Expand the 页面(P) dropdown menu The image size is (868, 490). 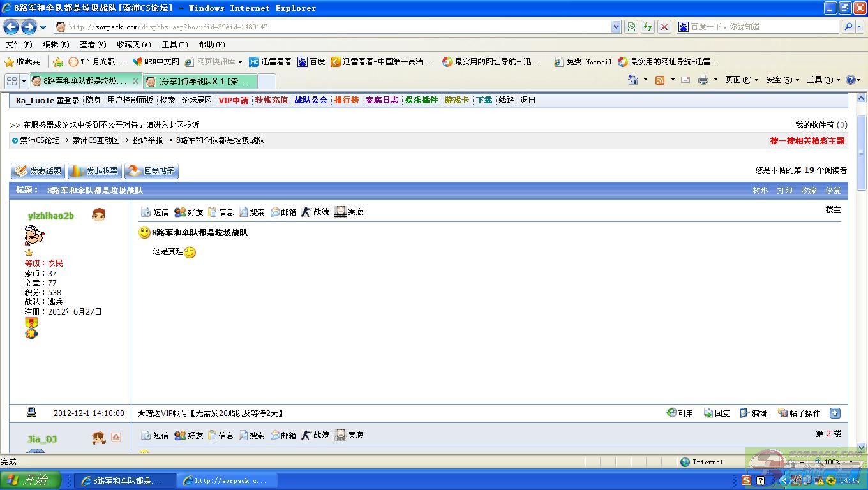coord(742,80)
